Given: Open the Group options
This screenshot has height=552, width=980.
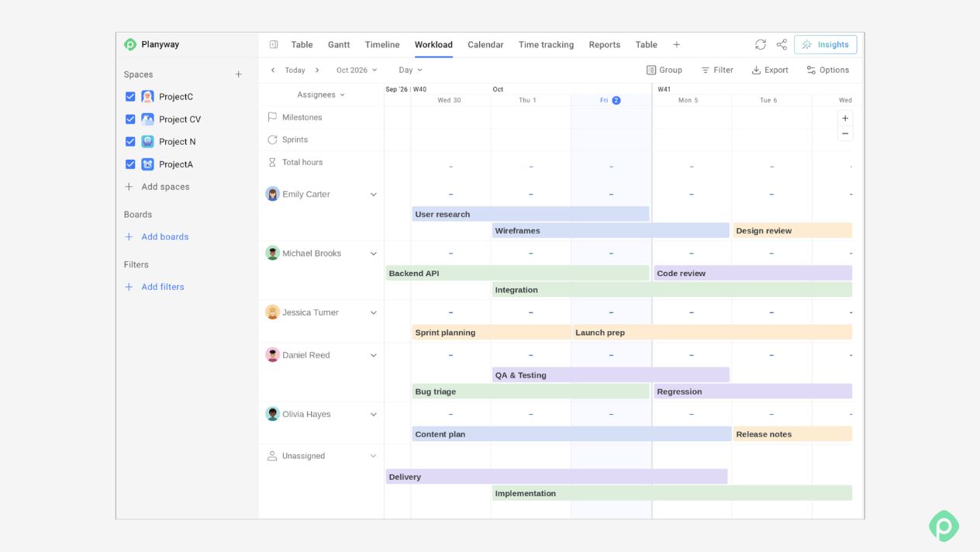Looking at the screenshot, I should (664, 70).
